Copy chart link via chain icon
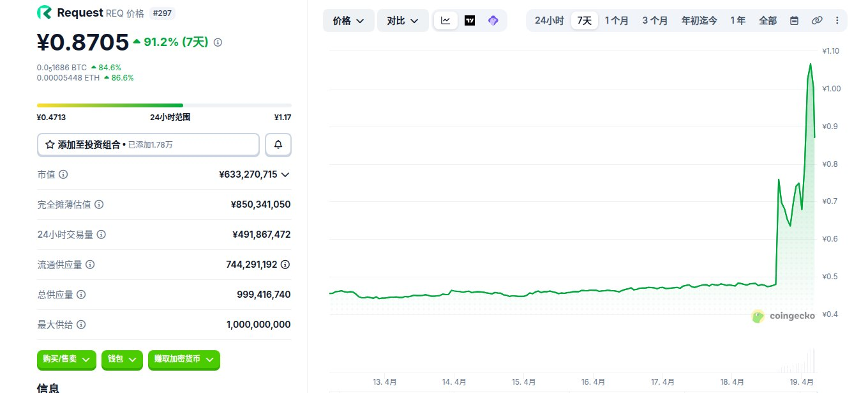Image resolution: width=868 pixels, height=393 pixels. pyautogui.click(x=817, y=20)
